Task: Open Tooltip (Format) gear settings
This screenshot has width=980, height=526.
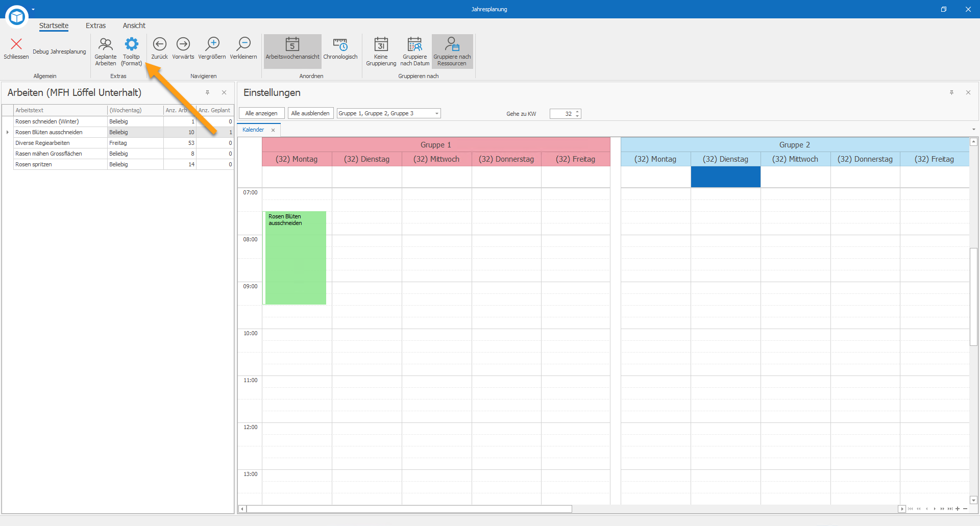Action: point(131,52)
